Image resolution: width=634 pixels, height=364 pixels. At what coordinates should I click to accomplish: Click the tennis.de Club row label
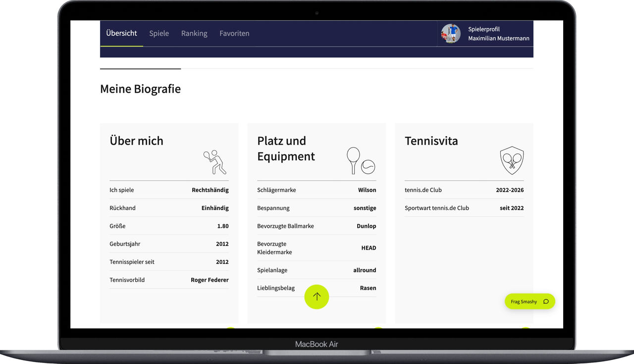423,190
